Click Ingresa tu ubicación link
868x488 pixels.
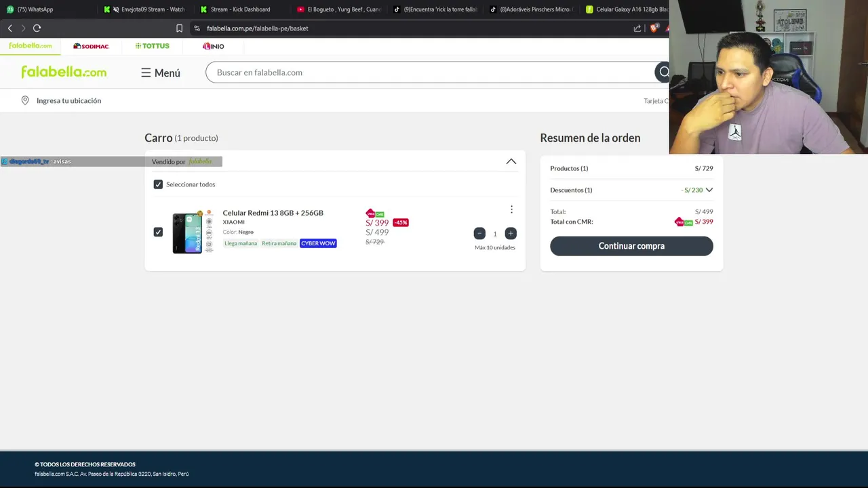(x=68, y=100)
